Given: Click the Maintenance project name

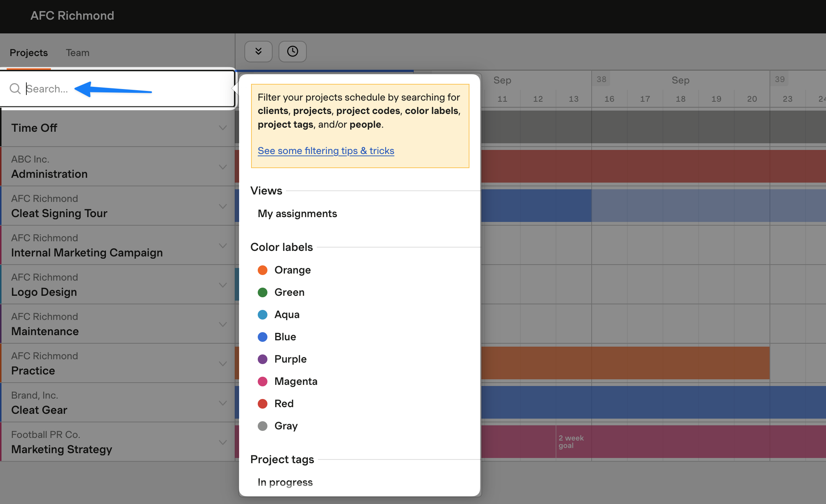Looking at the screenshot, I should 45,331.
